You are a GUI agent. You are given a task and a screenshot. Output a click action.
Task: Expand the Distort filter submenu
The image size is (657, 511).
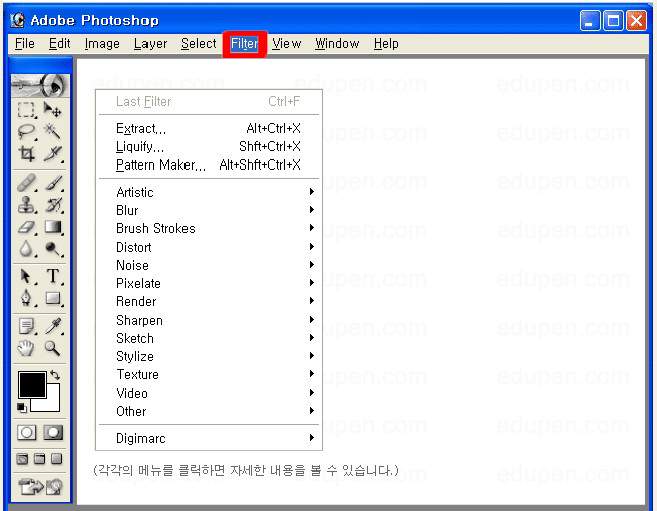point(209,247)
